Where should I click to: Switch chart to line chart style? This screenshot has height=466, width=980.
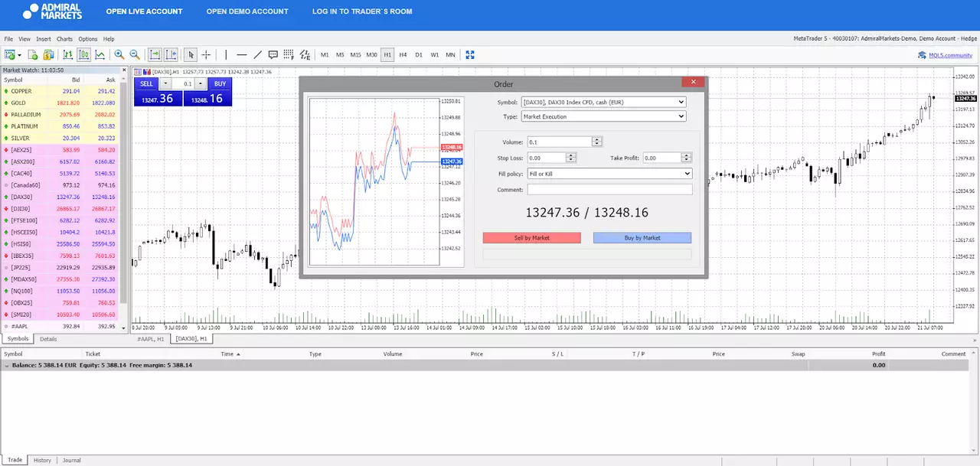coord(100,54)
